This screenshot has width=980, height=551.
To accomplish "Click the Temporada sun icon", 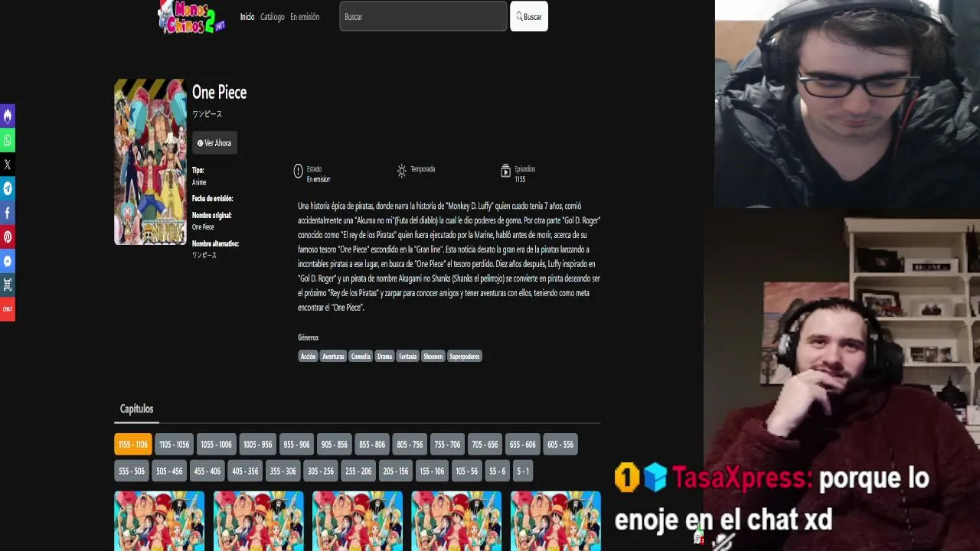I will (x=402, y=171).
